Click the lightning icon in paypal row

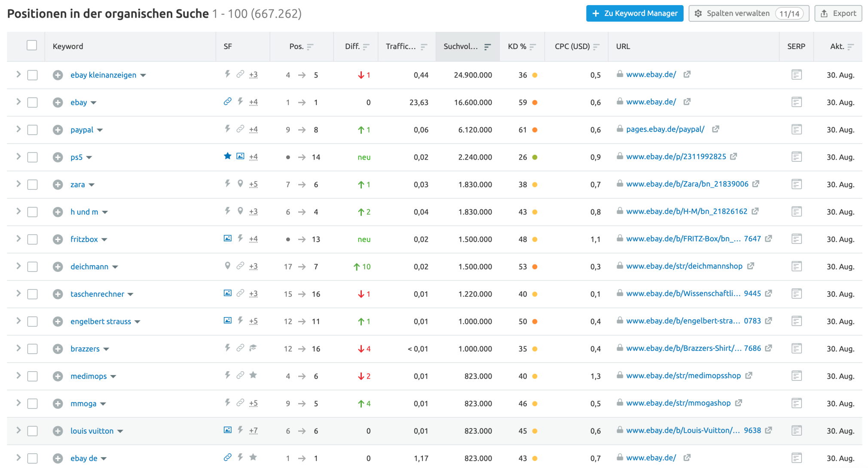228,129
